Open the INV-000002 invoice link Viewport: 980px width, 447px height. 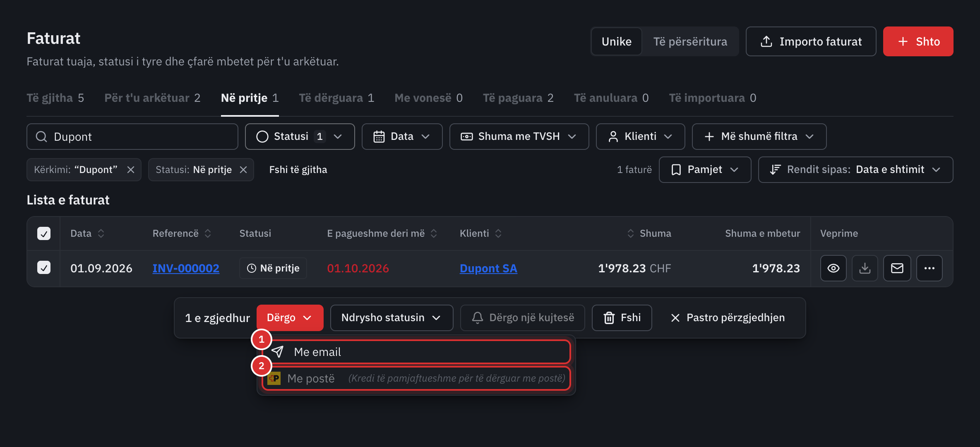coord(186,268)
